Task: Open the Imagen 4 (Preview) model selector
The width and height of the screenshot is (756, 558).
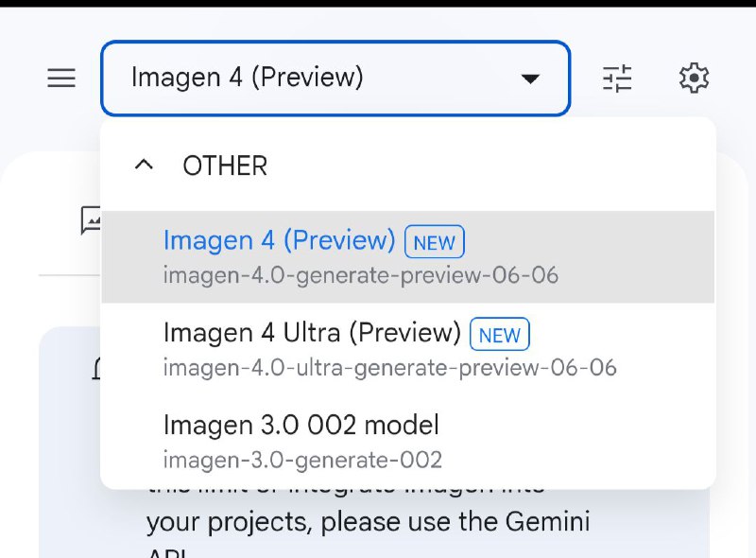Action: point(334,78)
